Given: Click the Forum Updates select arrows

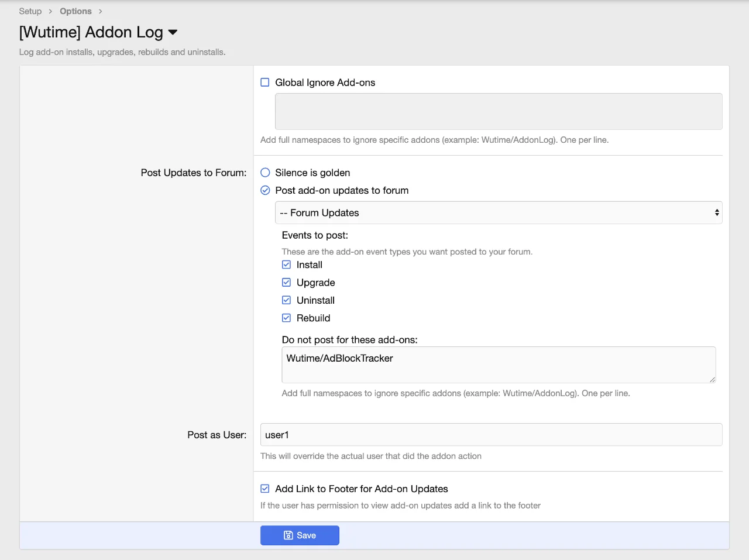Looking at the screenshot, I should (716, 213).
